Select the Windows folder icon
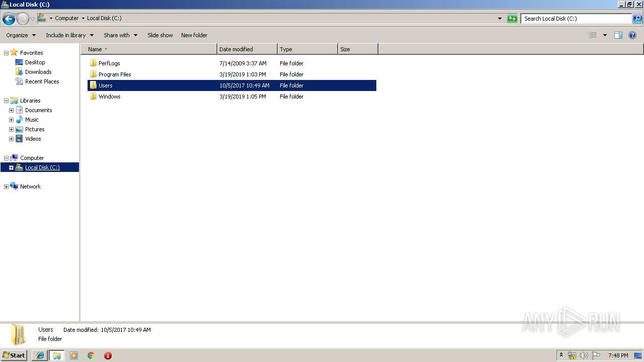Screen dimensions: 644x362 (x=93, y=97)
